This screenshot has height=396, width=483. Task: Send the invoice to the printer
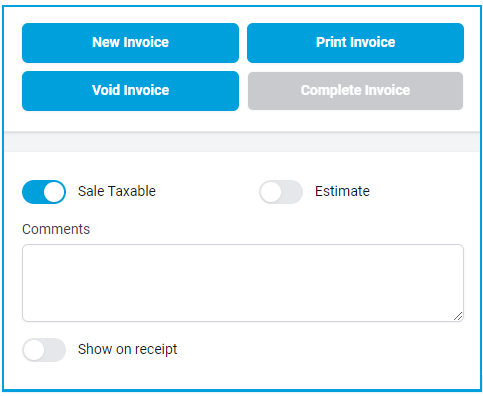tap(355, 43)
